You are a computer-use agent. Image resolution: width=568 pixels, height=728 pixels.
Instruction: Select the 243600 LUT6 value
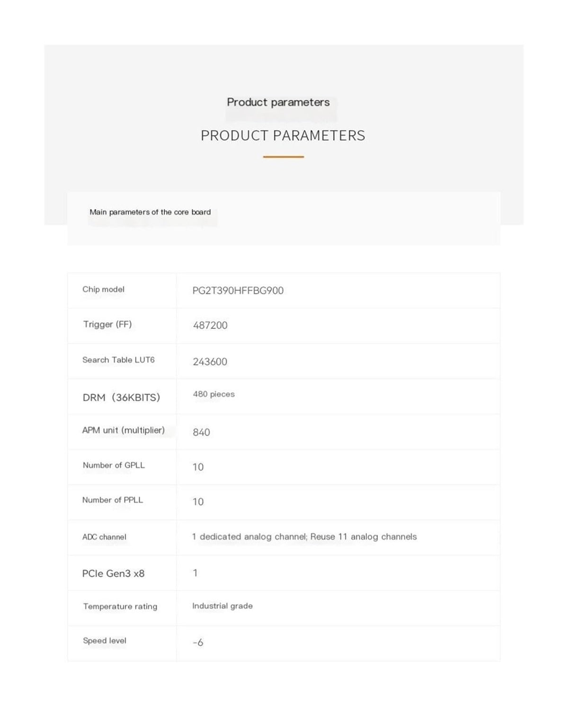coord(210,362)
